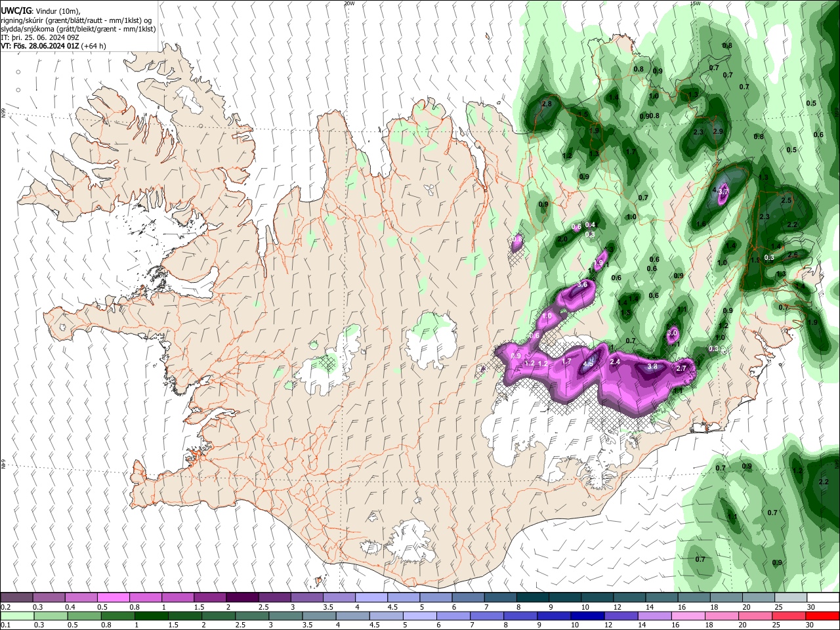Click the light lavender 4.5 swatch in upper legend
840x630 pixels.
click(403, 598)
